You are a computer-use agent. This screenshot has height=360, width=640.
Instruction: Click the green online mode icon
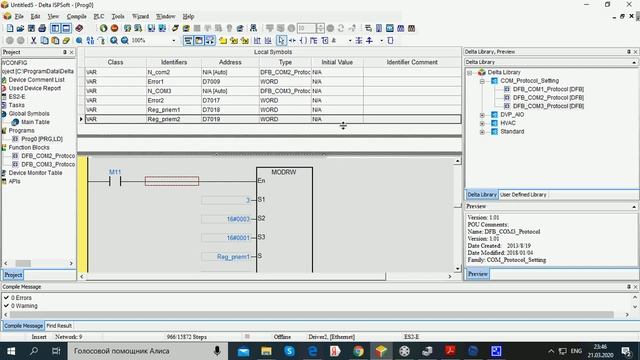pos(104,28)
